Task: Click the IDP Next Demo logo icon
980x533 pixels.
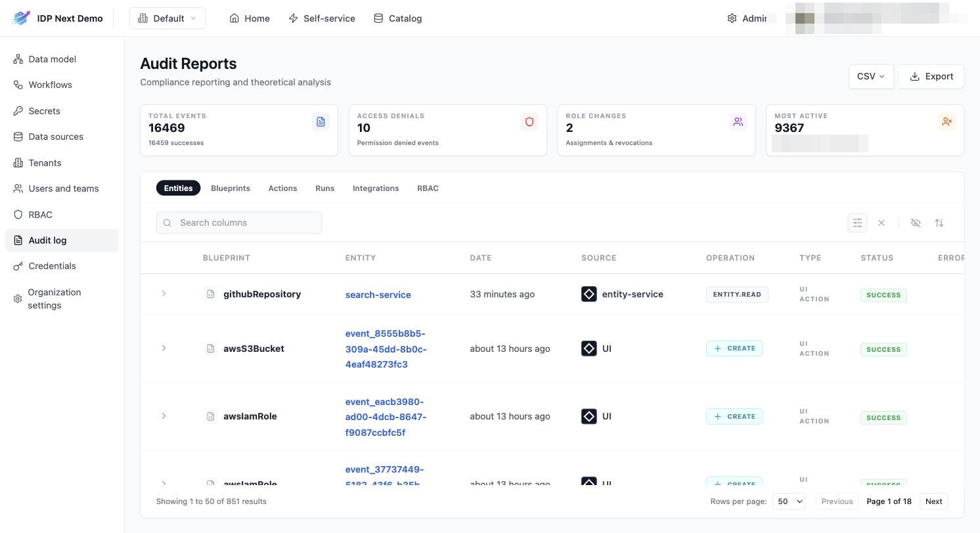Action: tap(21, 18)
